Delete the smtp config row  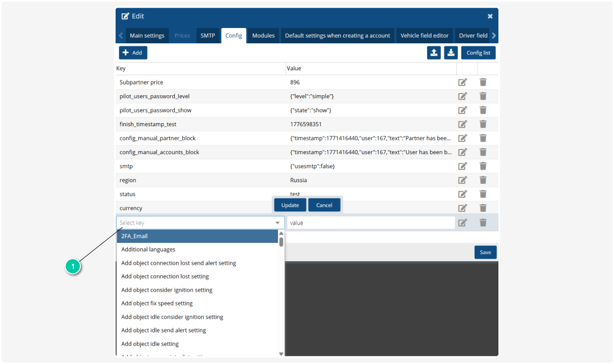pos(483,166)
